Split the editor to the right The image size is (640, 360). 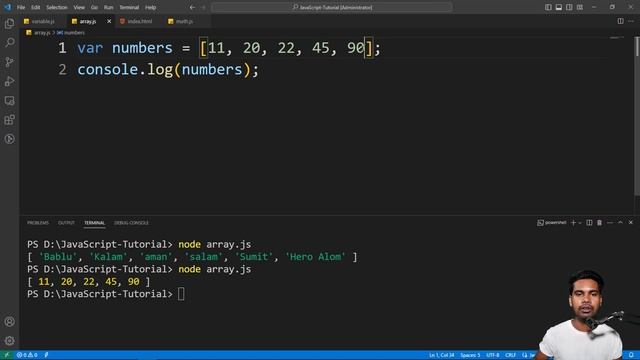pos(620,21)
